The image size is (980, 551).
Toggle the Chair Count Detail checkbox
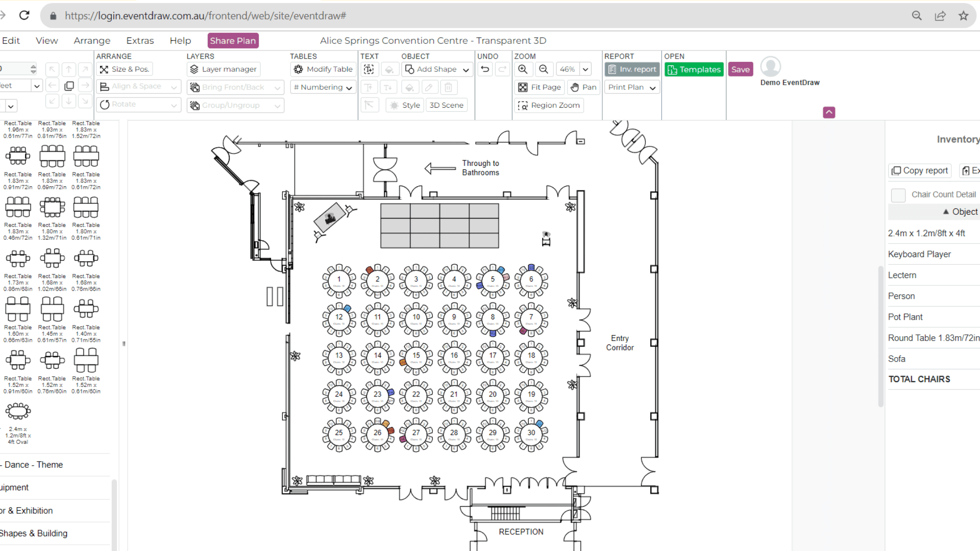tap(898, 195)
